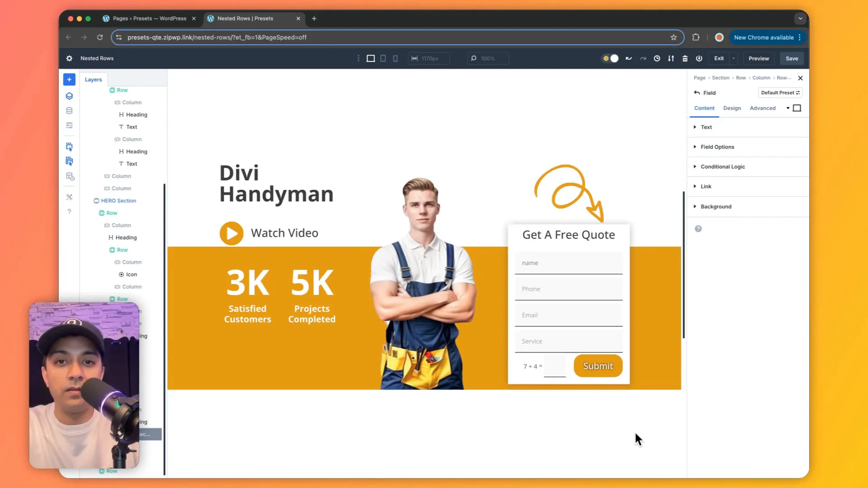Switch to tablet view icon
The image size is (868, 488).
(x=383, y=58)
